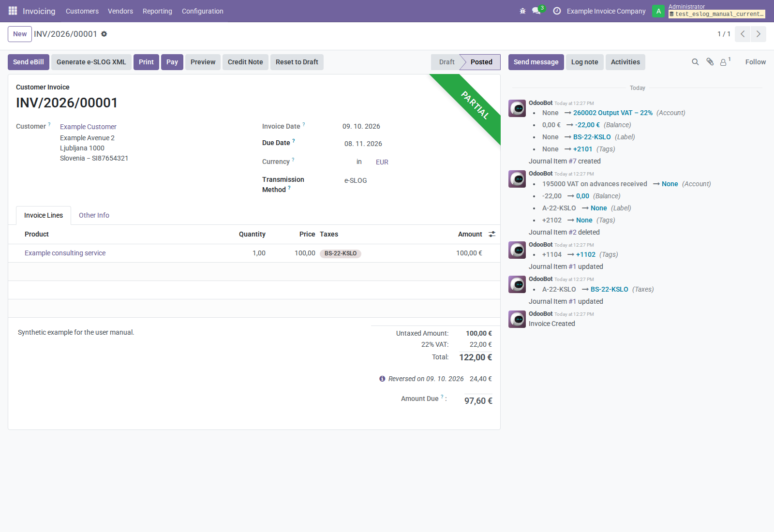Click the Administrator avatar icon
The width and height of the screenshot is (774, 532).
[x=658, y=11]
